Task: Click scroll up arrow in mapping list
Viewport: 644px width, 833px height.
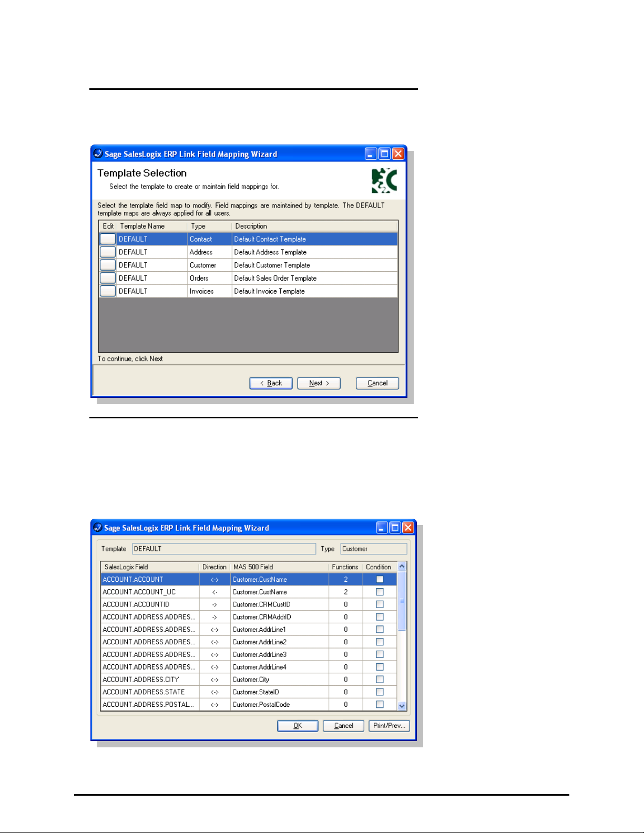Action: point(402,567)
